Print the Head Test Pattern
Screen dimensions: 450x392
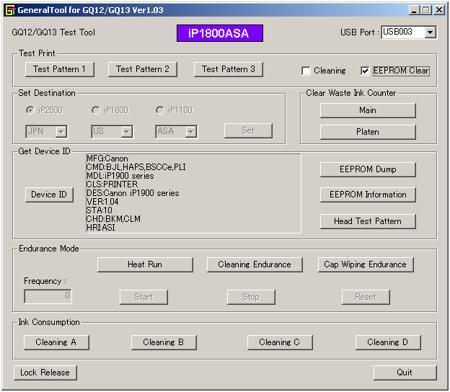(x=368, y=221)
